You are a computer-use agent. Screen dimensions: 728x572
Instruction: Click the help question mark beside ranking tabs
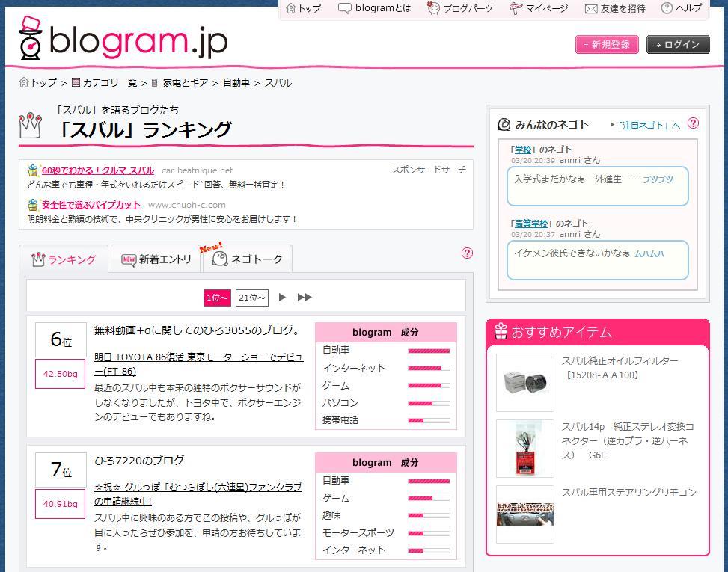(x=468, y=253)
